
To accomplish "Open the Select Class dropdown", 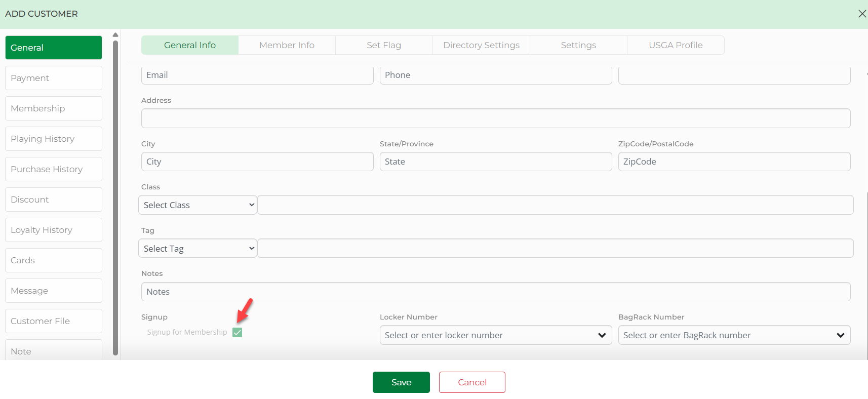I will click(198, 205).
